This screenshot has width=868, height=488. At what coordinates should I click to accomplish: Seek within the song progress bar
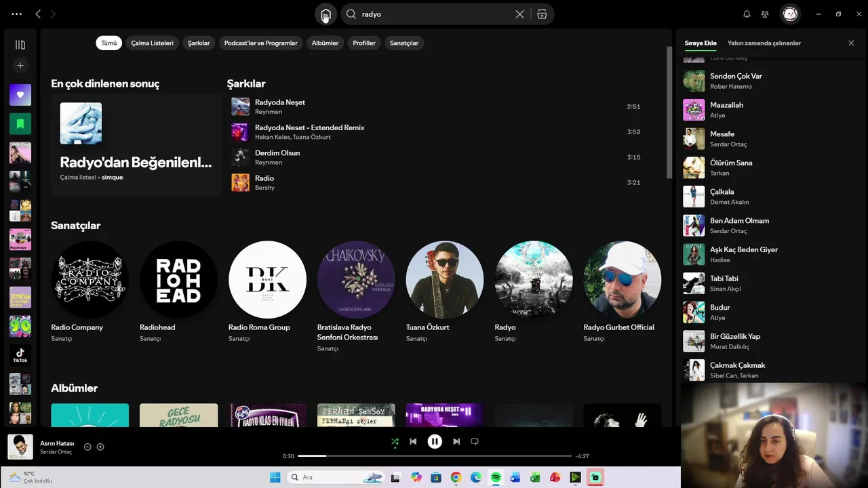435,456
